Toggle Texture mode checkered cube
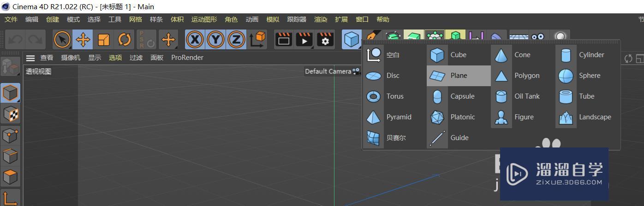This screenshot has width=644, height=206. (x=10, y=114)
